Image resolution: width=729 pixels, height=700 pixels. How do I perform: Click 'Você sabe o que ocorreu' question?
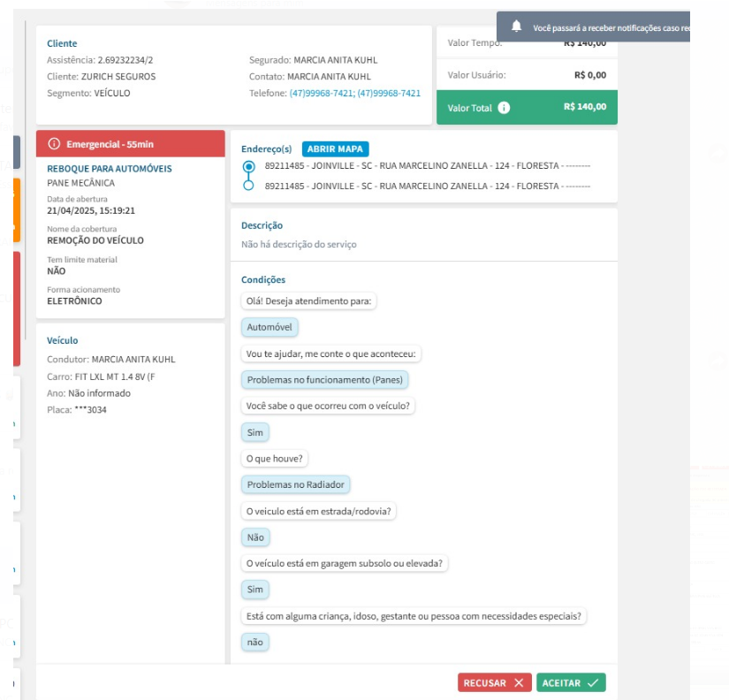pyautogui.click(x=328, y=406)
